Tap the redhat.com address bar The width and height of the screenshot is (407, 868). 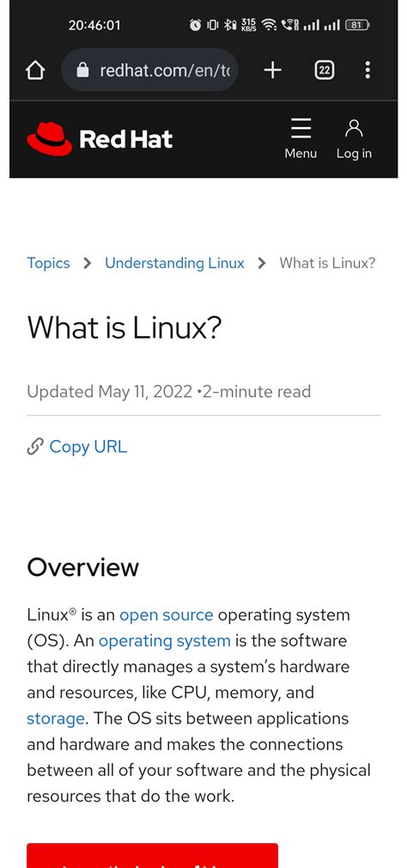(x=150, y=70)
